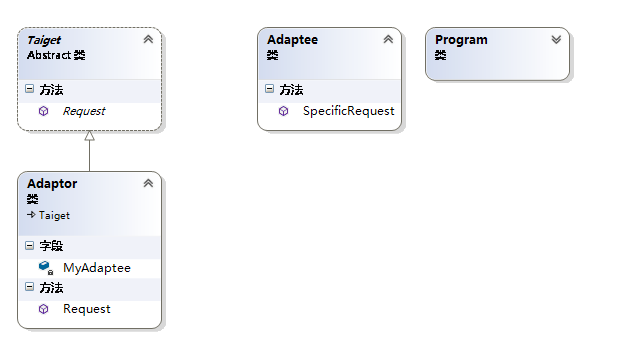The width and height of the screenshot is (621, 361).
Task: Expand the Program class box chevron
Action: [556, 39]
